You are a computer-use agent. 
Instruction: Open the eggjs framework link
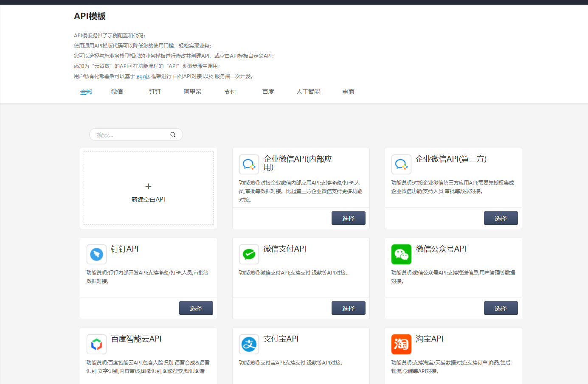coord(143,76)
